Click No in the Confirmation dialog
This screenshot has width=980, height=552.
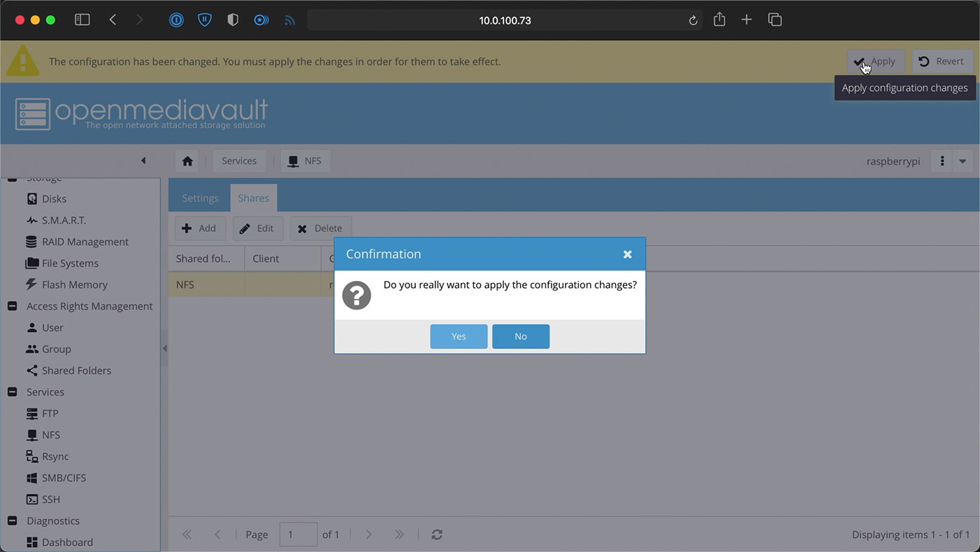521,336
